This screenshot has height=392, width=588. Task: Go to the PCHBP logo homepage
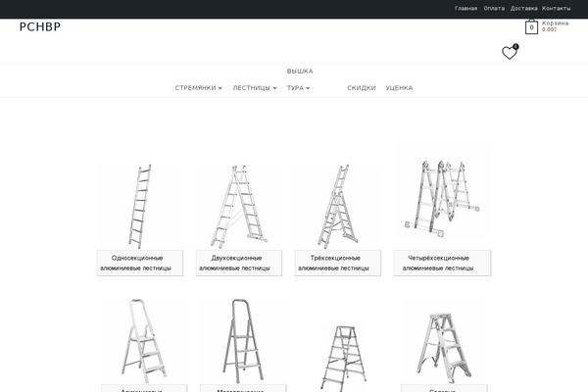tap(40, 27)
